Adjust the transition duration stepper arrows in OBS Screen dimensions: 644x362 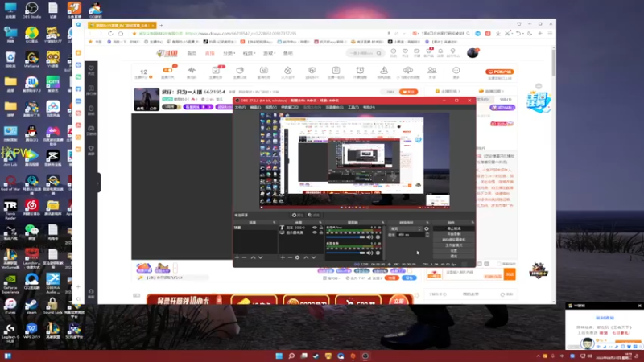427,234
